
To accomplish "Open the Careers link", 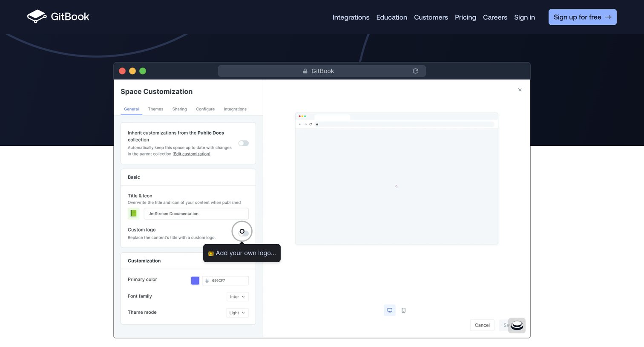I will 495,17.
